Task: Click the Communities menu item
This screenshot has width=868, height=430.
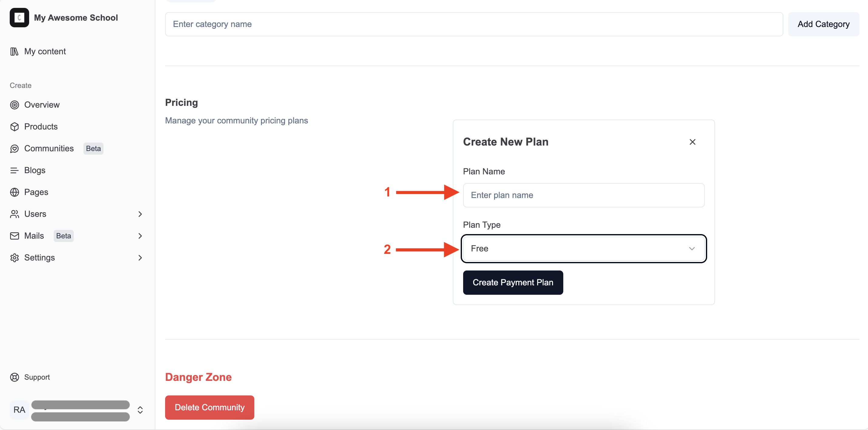Action: (49, 148)
